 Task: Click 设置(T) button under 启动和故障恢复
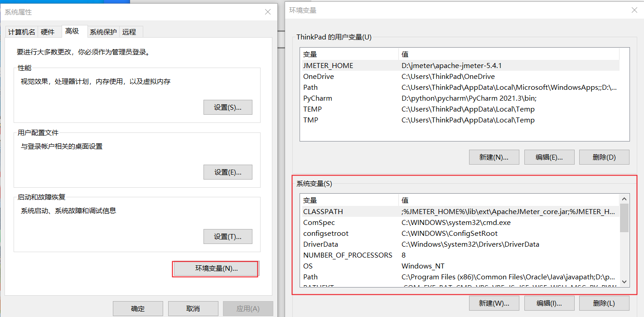click(x=228, y=237)
